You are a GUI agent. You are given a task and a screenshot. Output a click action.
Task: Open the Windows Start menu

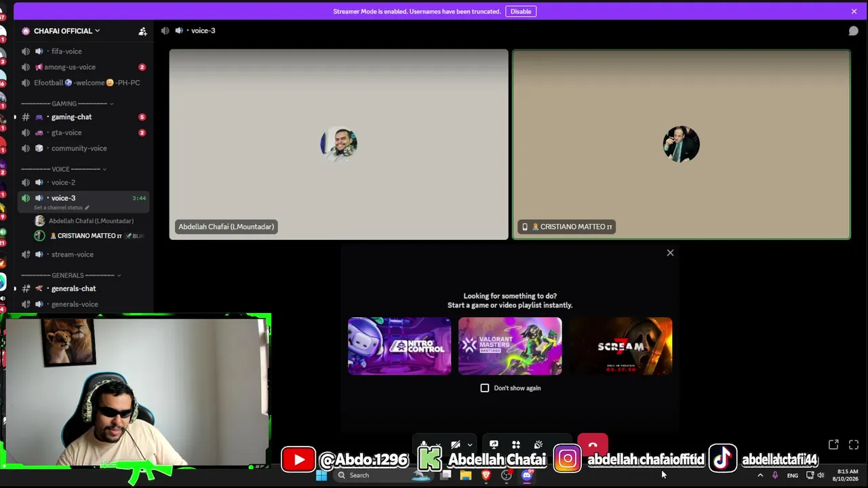coord(321,475)
